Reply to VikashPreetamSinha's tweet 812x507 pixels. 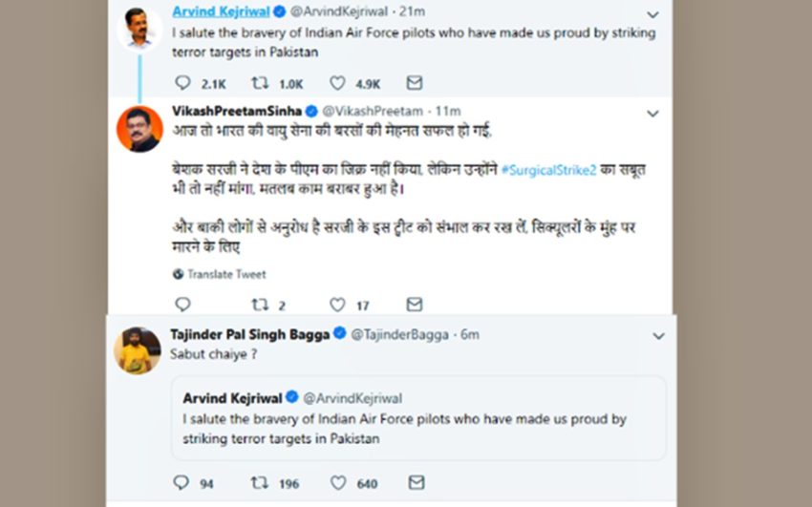(183, 305)
